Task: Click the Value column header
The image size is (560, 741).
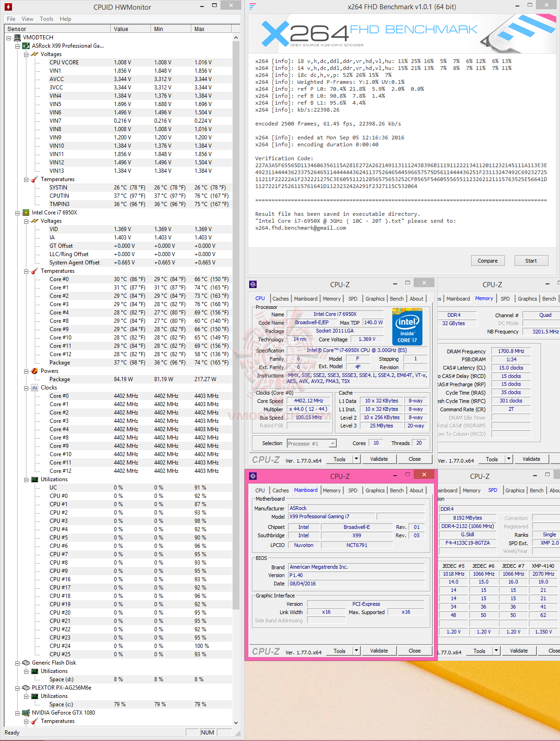Action: pos(131,29)
